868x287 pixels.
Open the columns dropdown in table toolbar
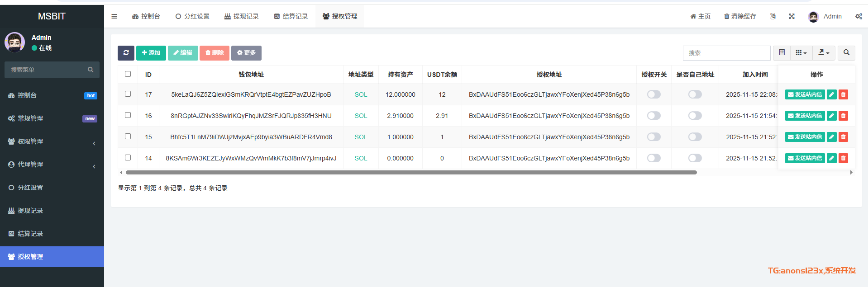pos(801,53)
